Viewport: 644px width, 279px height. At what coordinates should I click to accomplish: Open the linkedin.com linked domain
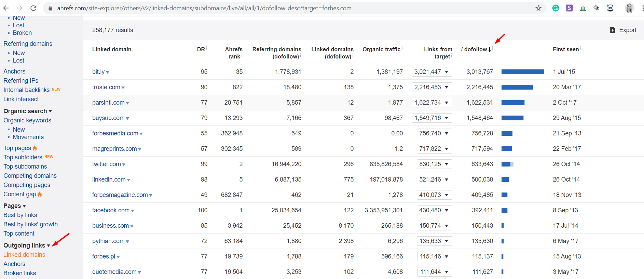pyautogui.click(x=109, y=180)
